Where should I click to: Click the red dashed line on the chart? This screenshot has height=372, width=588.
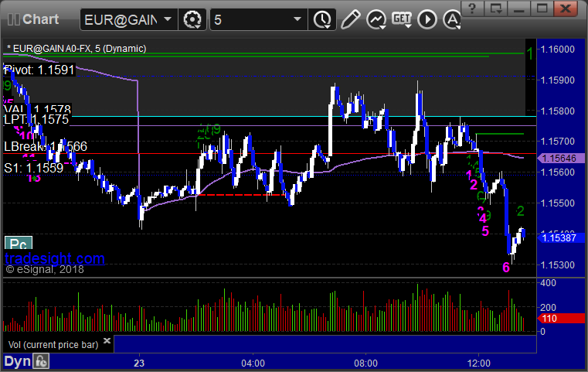click(241, 195)
